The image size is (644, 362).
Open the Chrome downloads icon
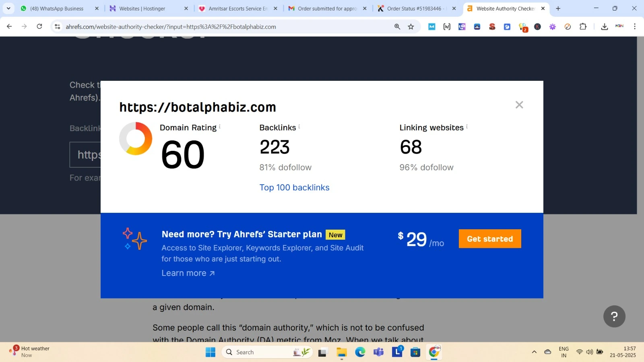coord(604,27)
